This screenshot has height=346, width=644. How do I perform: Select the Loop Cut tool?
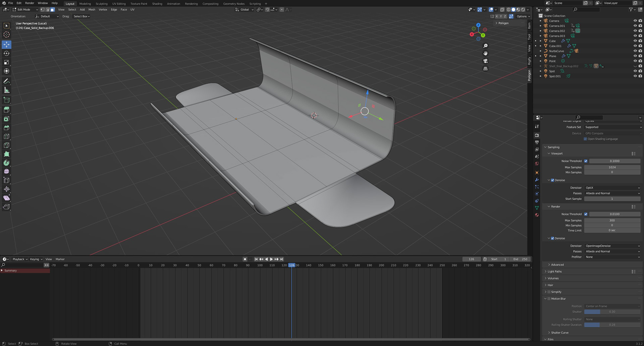point(6,136)
